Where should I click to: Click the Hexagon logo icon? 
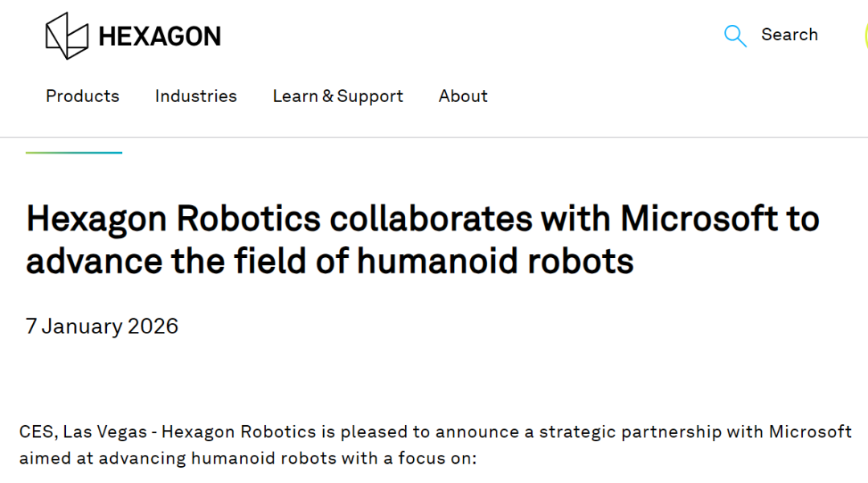67,36
